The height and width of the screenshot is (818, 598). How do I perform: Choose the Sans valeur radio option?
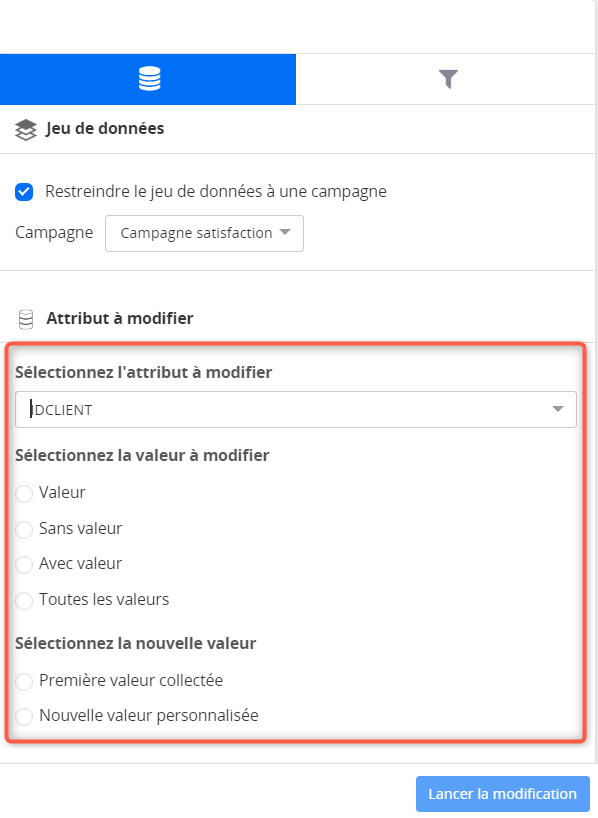(x=24, y=530)
